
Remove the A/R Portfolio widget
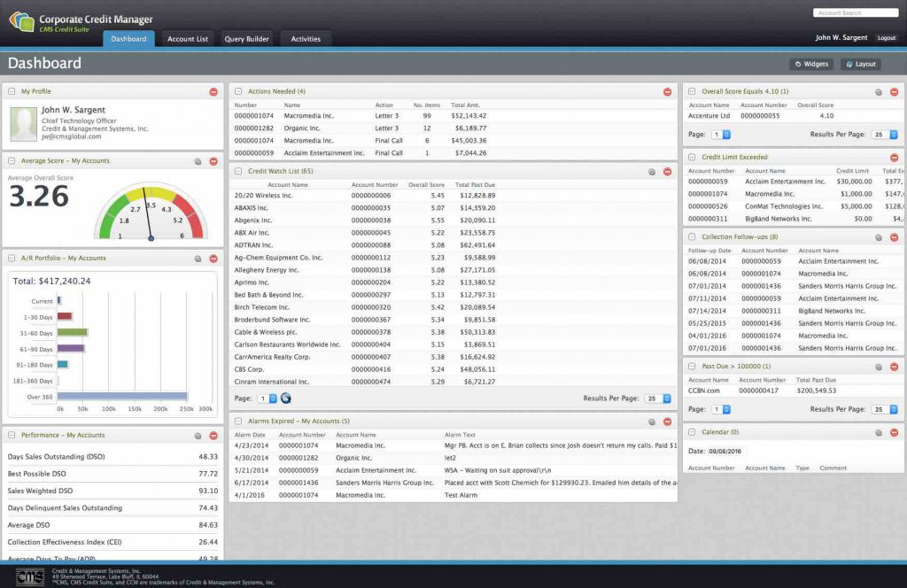pyautogui.click(x=213, y=259)
